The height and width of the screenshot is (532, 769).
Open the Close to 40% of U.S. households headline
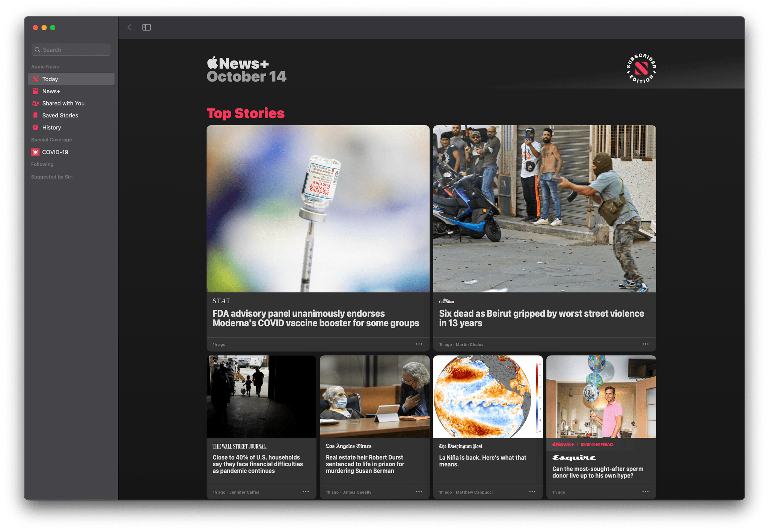coord(258,464)
